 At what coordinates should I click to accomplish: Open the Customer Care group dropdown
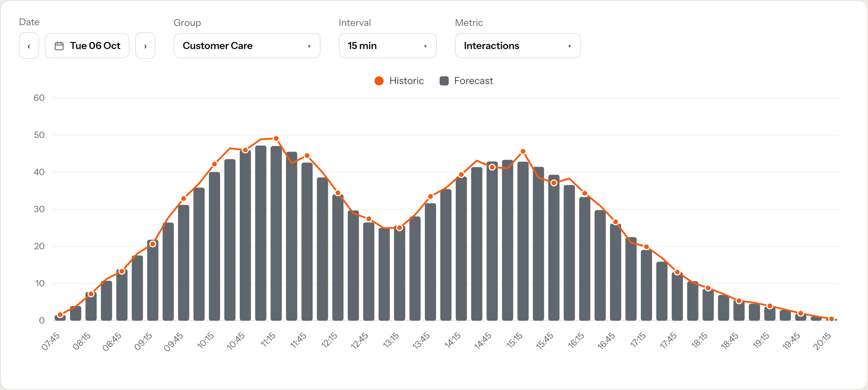[247, 46]
